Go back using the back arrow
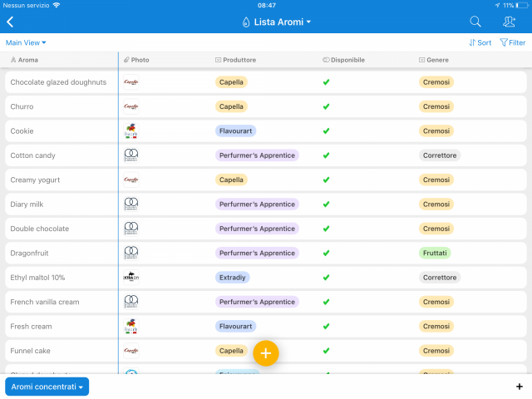The height and width of the screenshot is (399, 532). [x=10, y=22]
